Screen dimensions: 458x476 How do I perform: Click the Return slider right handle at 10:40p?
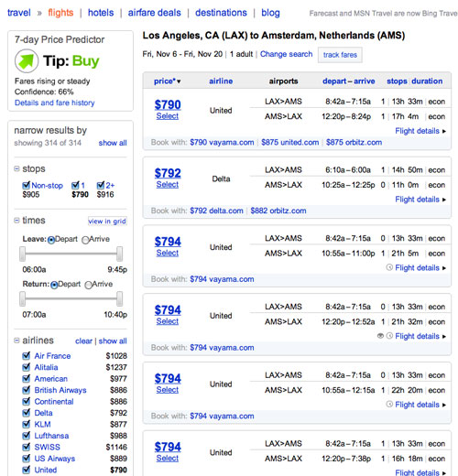[120, 298]
